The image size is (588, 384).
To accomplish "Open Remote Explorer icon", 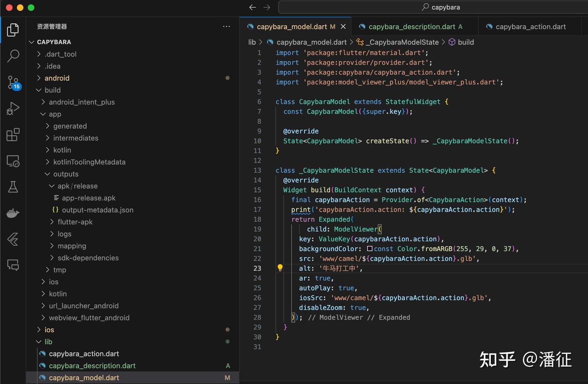I will (13, 161).
